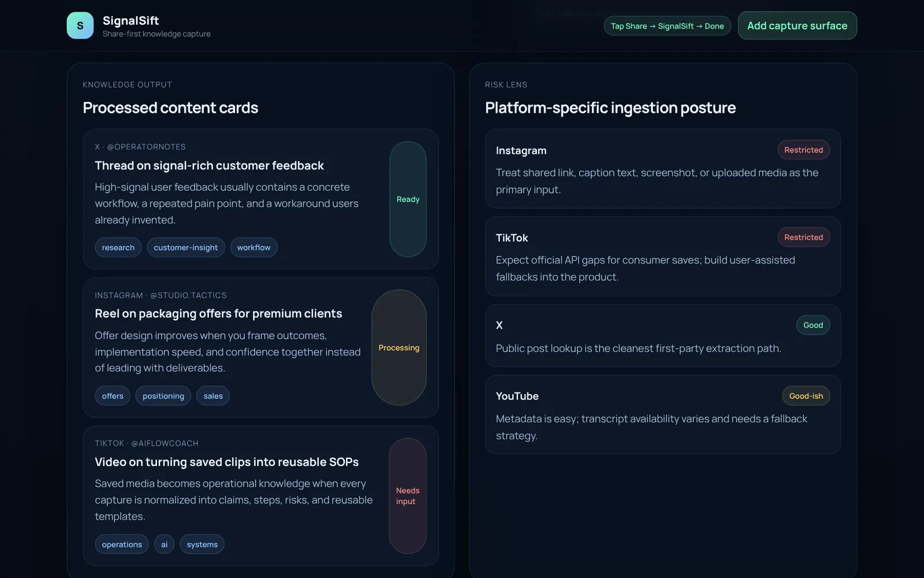The width and height of the screenshot is (924, 578).
Task: Open the Thread on signal-rich customer feedback card
Action: 260,199
